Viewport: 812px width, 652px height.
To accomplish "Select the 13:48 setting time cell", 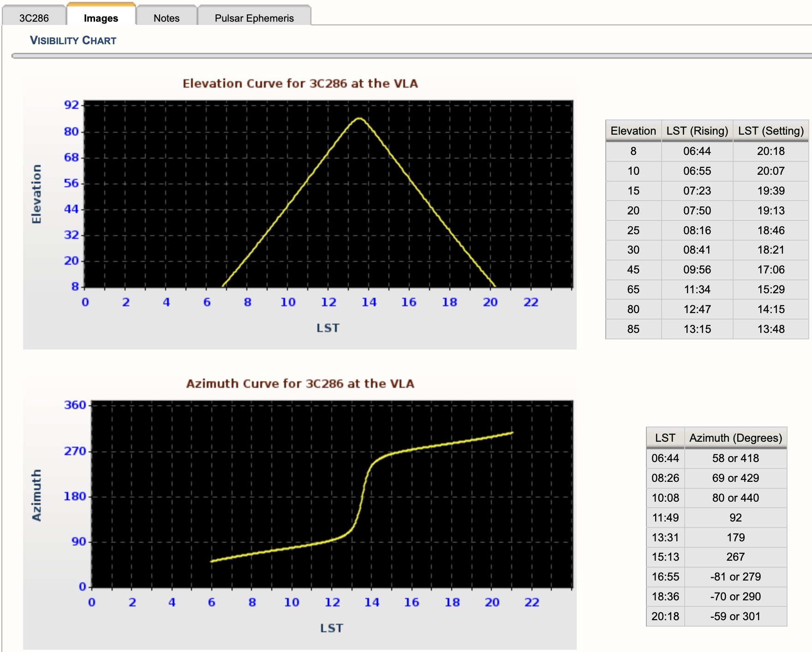I will coord(770,329).
